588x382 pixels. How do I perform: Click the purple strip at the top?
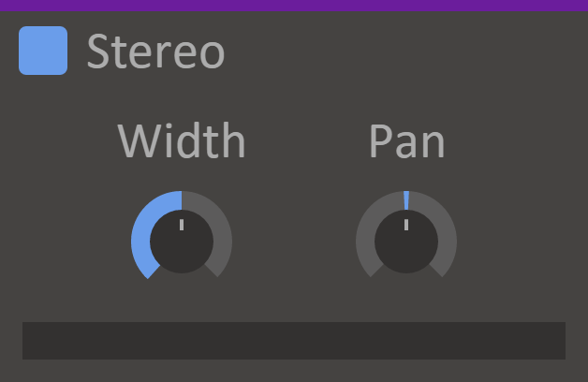[x=294, y=5]
